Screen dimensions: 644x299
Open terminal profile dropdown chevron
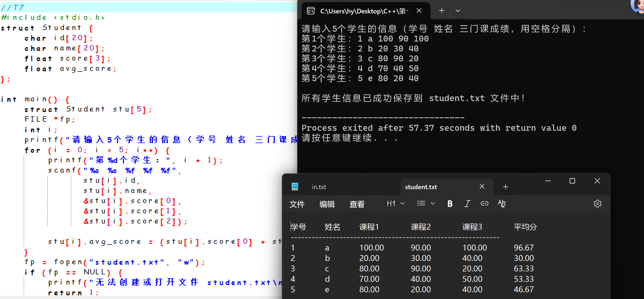point(458,11)
